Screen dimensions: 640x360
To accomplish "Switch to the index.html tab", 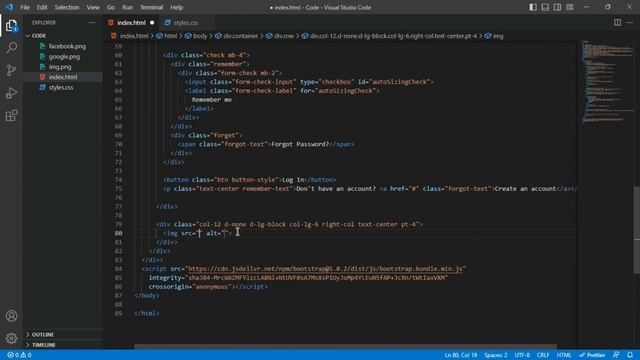I will [x=131, y=23].
